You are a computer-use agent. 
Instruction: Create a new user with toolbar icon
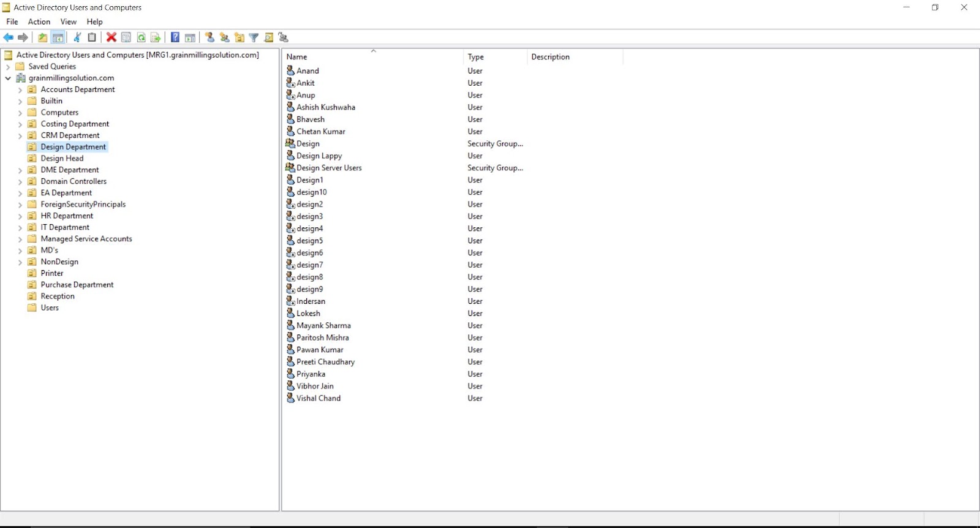point(210,37)
